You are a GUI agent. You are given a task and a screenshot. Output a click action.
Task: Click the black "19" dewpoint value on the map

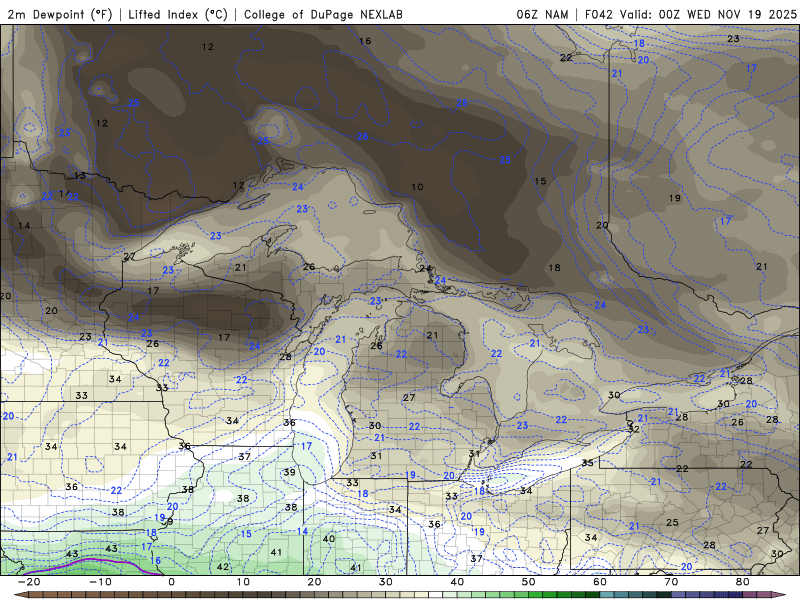(x=675, y=198)
